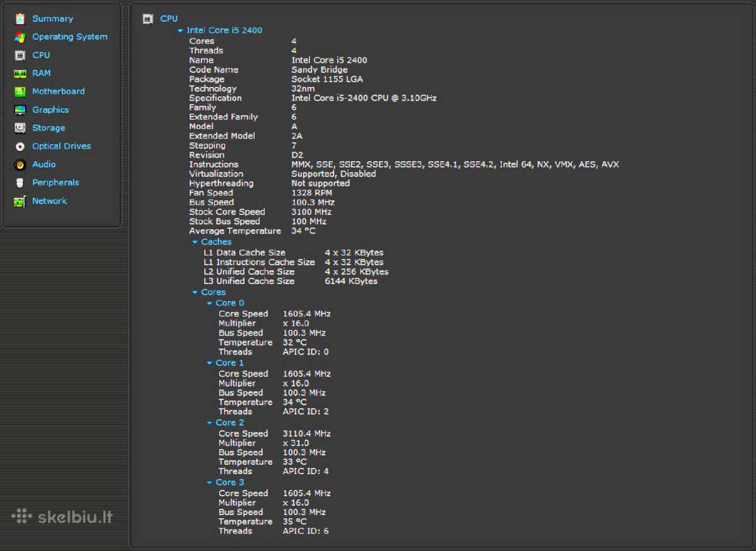The width and height of the screenshot is (756, 551).
Task: Click the Stock Core Speed value 3100 MHz
Action: click(311, 212)
